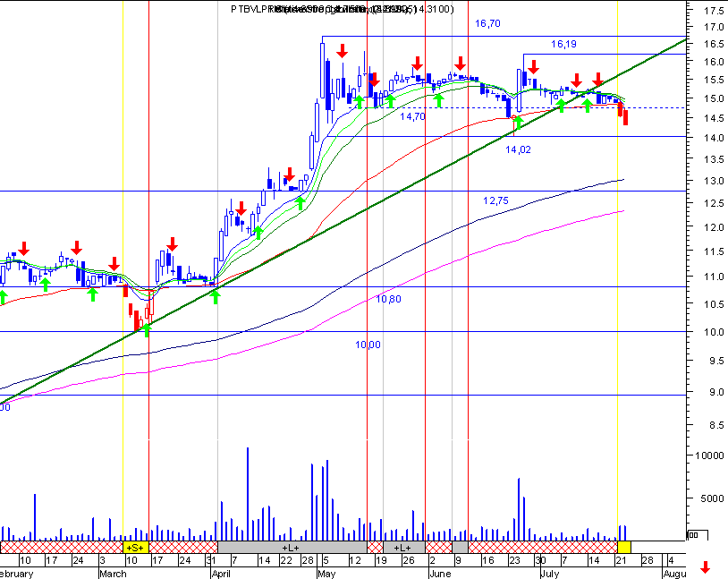Click the May month label
The image size is (728, 579).
tap(326, 574)
